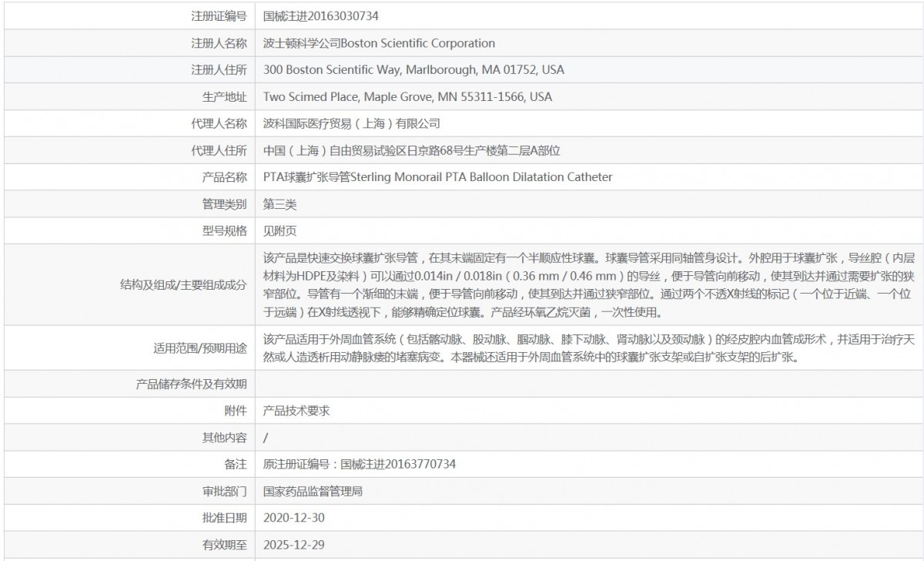924x561 pixels.
Task: Click the 有效期至 label
Action: 224,545
